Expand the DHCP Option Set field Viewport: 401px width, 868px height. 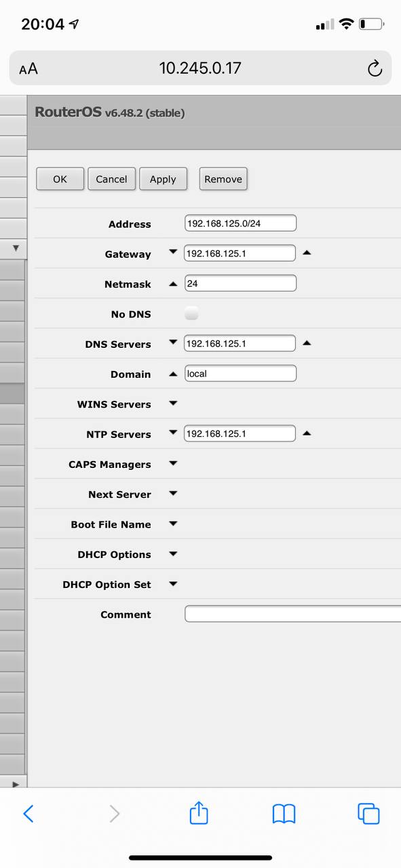(x=173, y=584)
